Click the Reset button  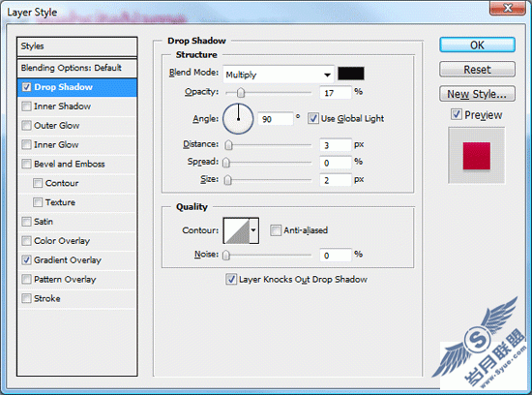click(477, 70)
